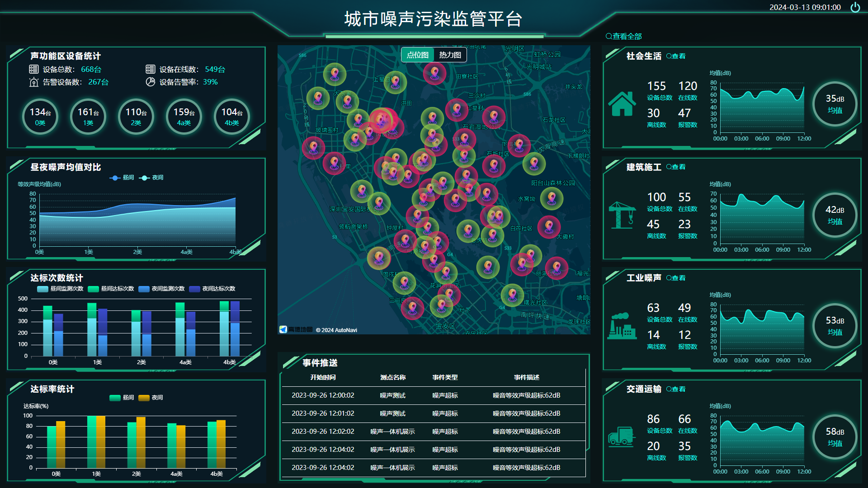Click the magnifier icon next to 查看全部

(x=609, y=35)
